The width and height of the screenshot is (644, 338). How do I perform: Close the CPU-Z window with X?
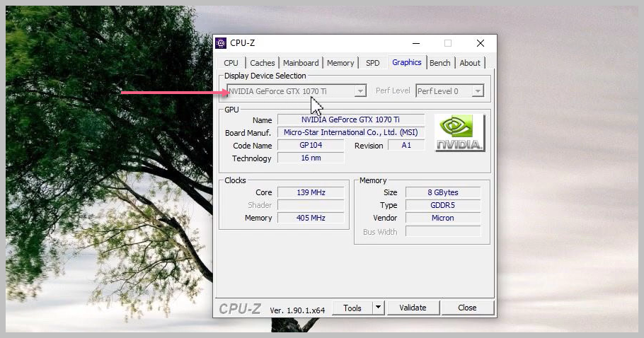click(480, 43)
